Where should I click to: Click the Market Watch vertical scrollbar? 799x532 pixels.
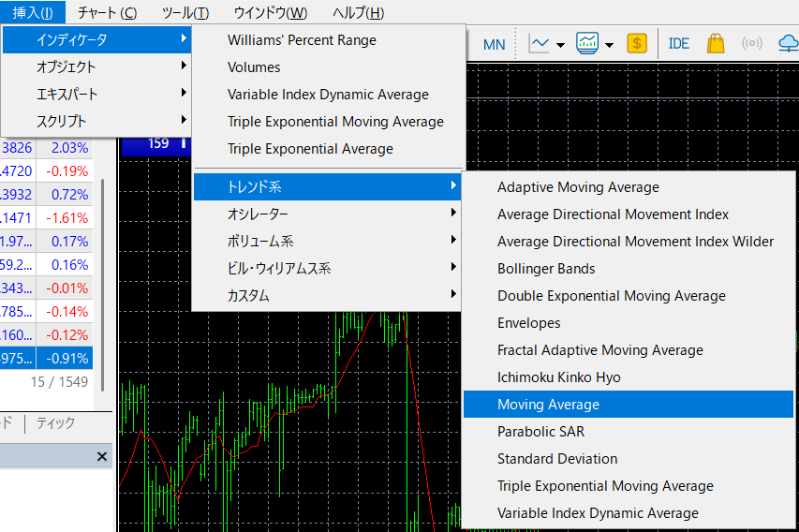point(103,285)
